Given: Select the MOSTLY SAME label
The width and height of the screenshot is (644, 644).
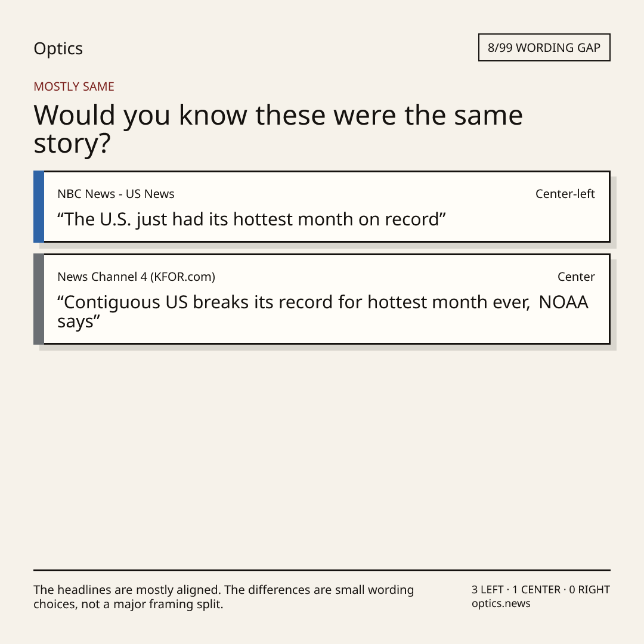Looking at the screenshot, I should click(74, 86).
